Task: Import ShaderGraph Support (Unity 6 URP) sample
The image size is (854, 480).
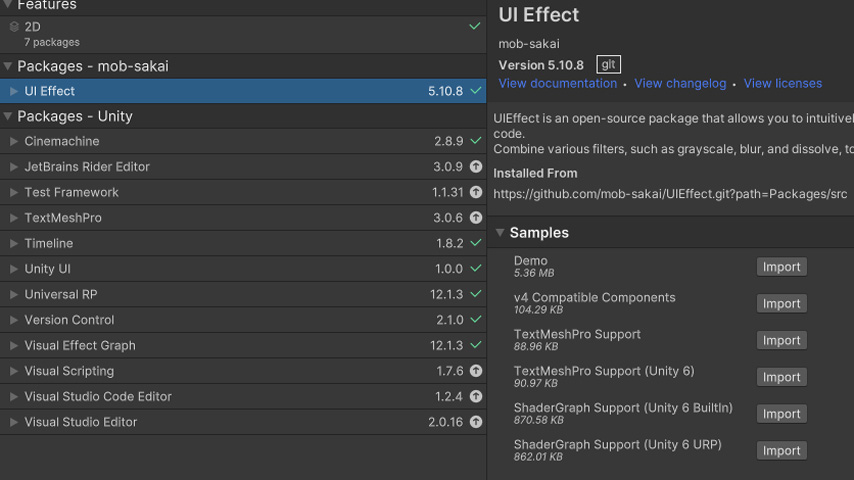Action: click(x=782, y=451)
